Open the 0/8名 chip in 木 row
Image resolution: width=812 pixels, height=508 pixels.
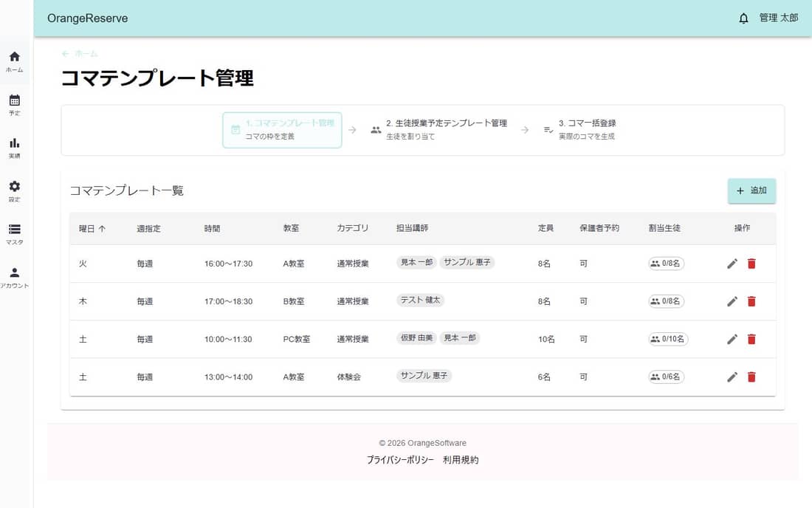[x=666, y=301]
